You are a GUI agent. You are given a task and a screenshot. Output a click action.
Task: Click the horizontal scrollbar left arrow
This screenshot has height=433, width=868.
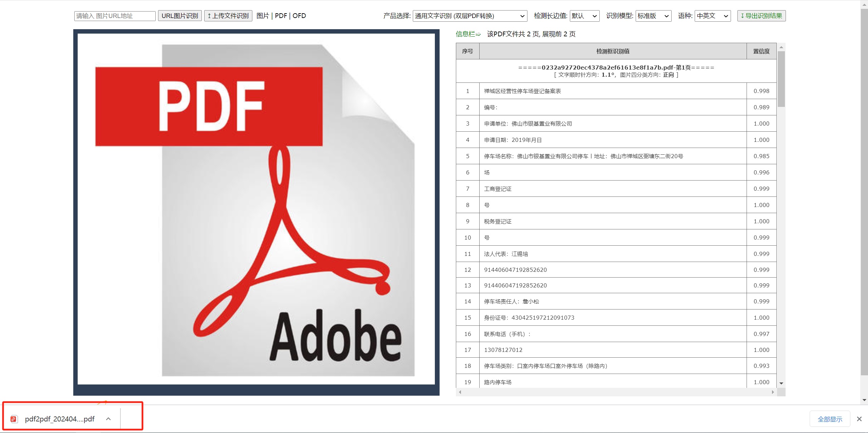click(x=460, y=392)
